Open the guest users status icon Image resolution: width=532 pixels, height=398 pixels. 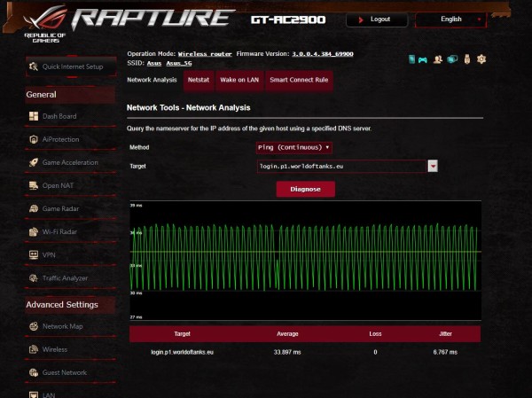438,59
